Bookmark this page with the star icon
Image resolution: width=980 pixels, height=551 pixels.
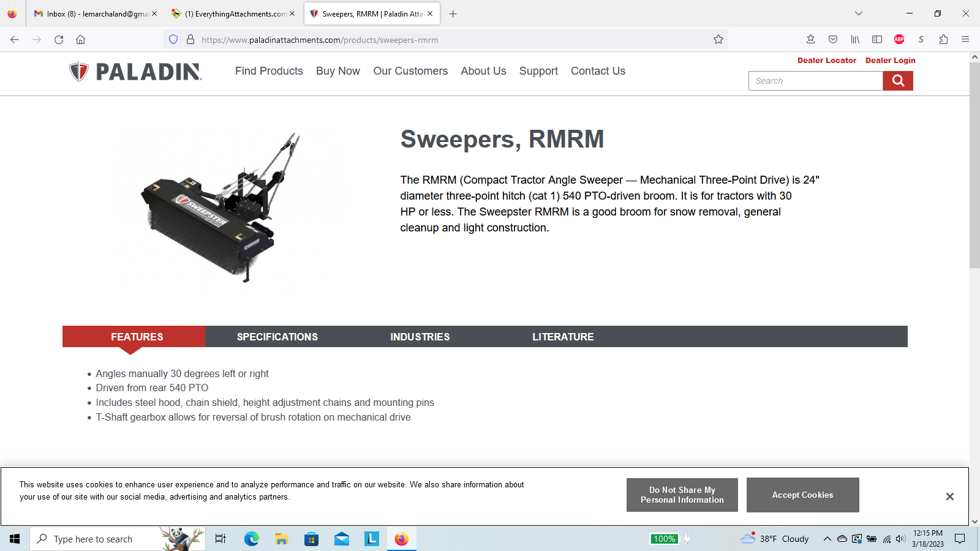[x=718, y=40]
